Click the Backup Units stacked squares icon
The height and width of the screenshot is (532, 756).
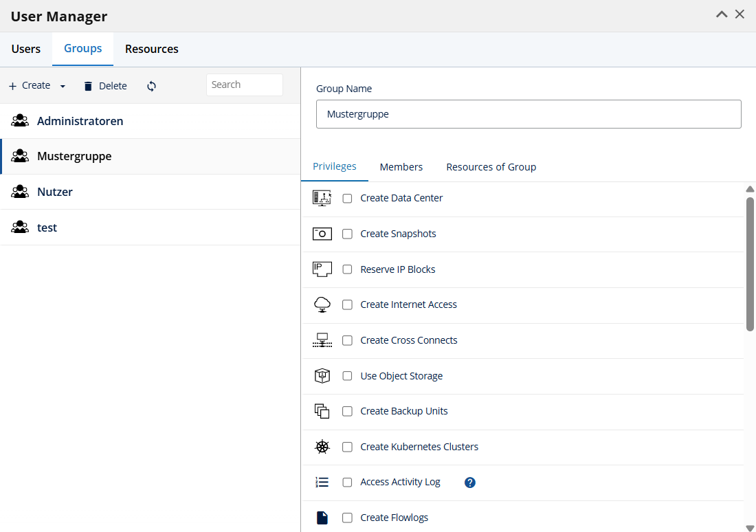(322, 411)
